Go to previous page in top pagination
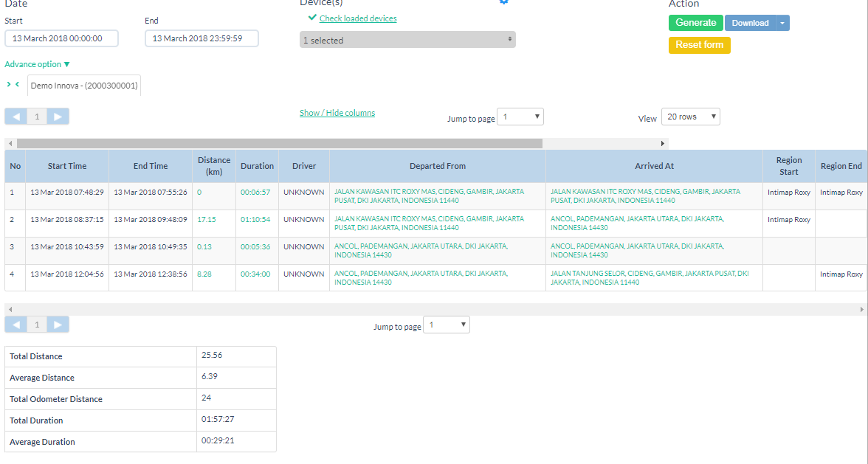This screenshot has width=868, height=464. 16,116
